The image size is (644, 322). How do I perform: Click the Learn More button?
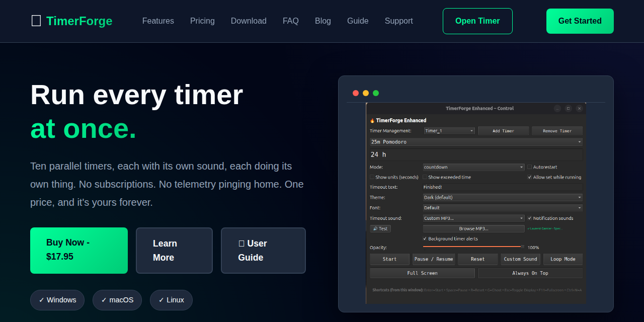[x=174, y=251]
